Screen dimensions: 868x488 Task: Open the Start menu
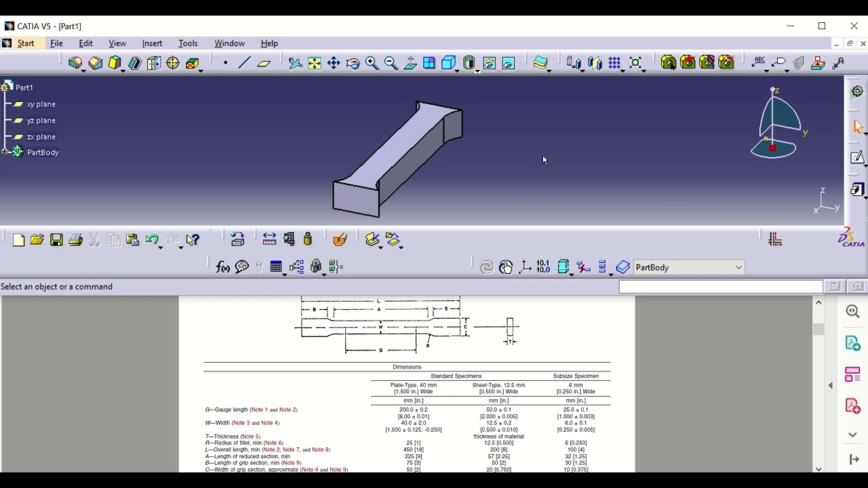tap(26, 43)
